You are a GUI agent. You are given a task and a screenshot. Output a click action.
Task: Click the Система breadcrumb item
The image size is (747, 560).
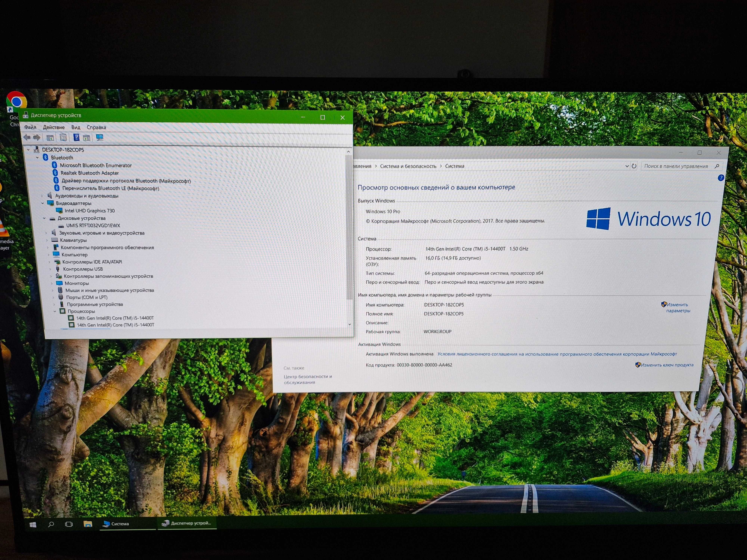pos(455,166)
